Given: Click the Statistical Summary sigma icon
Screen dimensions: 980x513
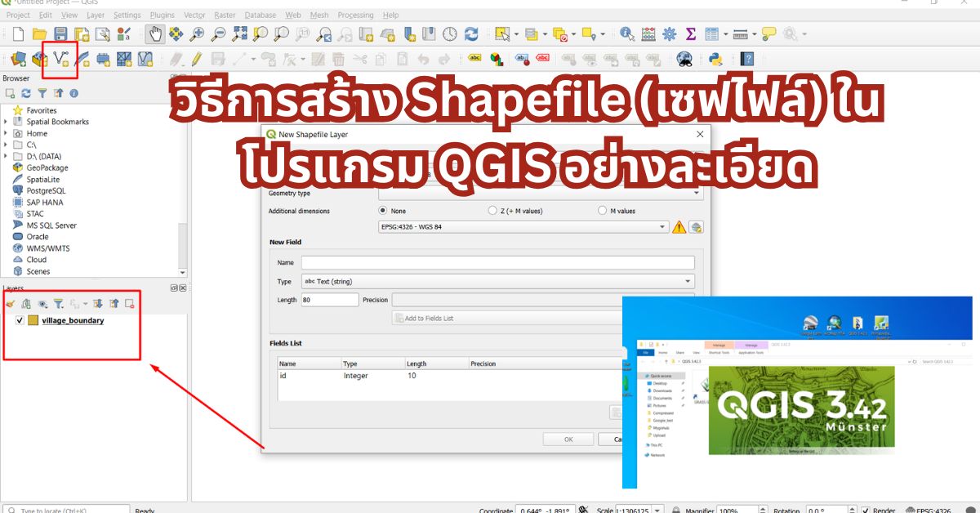Looking at the screenshot, I should click(x=691, y=34).
